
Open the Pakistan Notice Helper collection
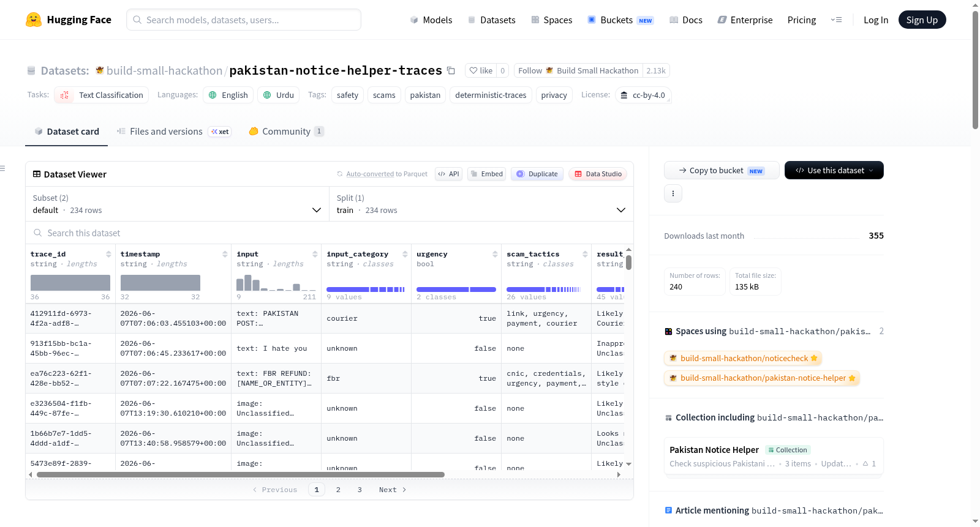click(x=774, y=456)
